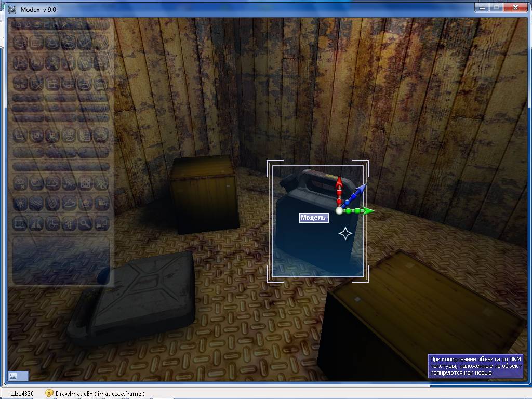Click the magnifying glass search icon

[86, 223]
